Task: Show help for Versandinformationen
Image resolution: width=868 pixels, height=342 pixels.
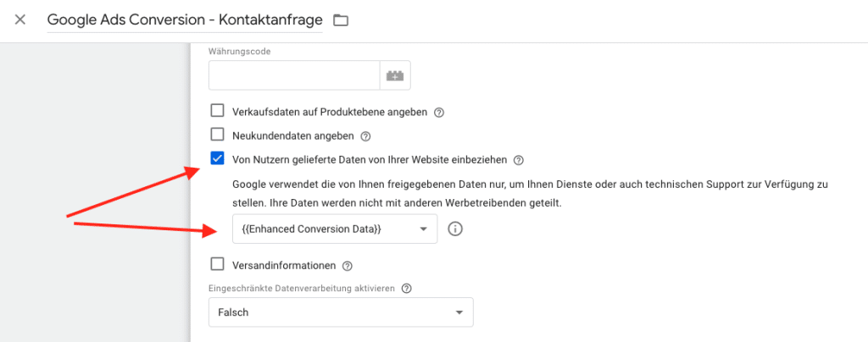Action: pyautogui.click(x=347, y=266)
